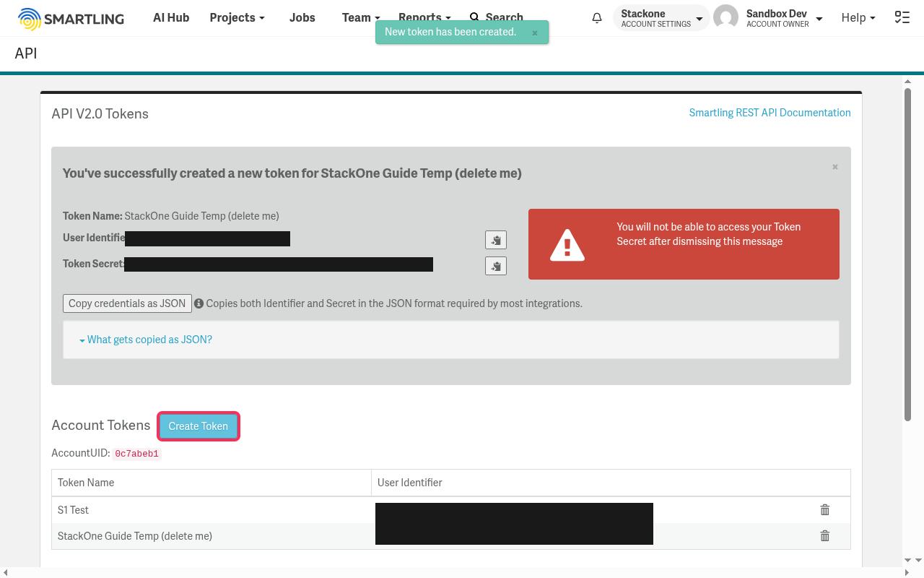
Task: Copy the Token Secret to clipboard
Action: pyautogui.click(x=496, y=266)
